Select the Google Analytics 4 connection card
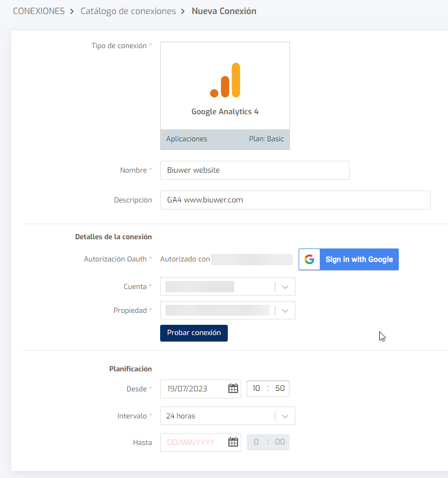This screenshot has width=448, height=478. coord(225,96)
